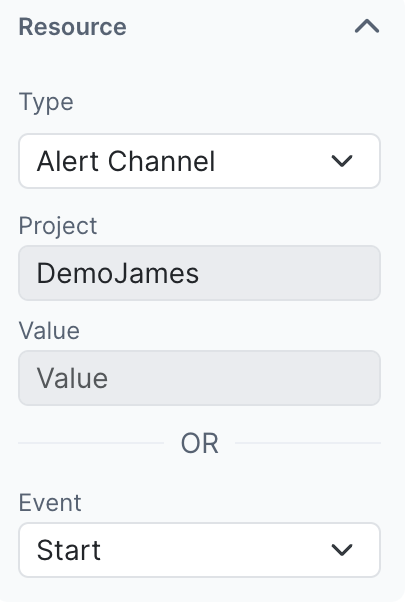Collapse the Resource section with chevron
Screen dimensions: 406x604
point(367,27)
